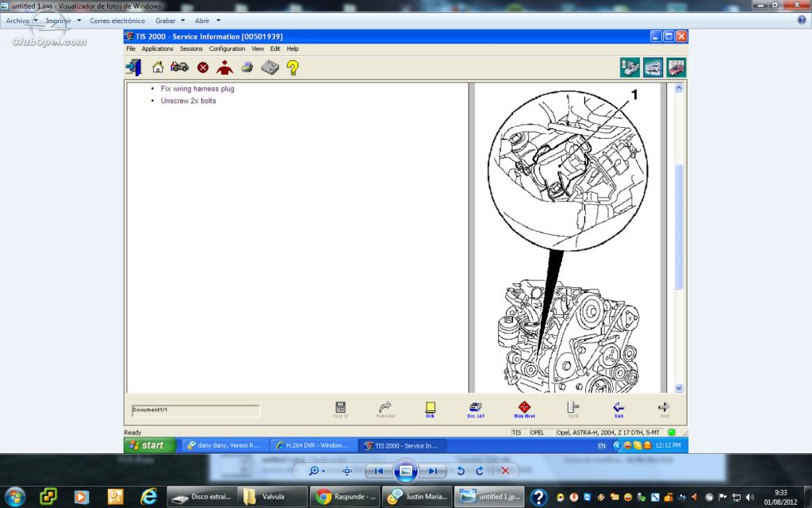Viewport: 812px width, 508px height.
Task: Click the vertical scrollbar thumb
Action: [679, 227]
